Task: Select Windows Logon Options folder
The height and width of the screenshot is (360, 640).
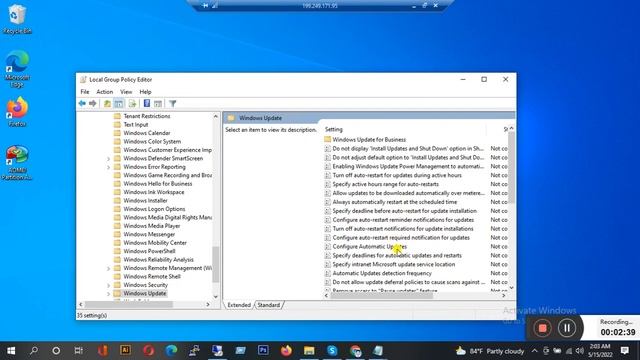Action: (x=154, y=209)
